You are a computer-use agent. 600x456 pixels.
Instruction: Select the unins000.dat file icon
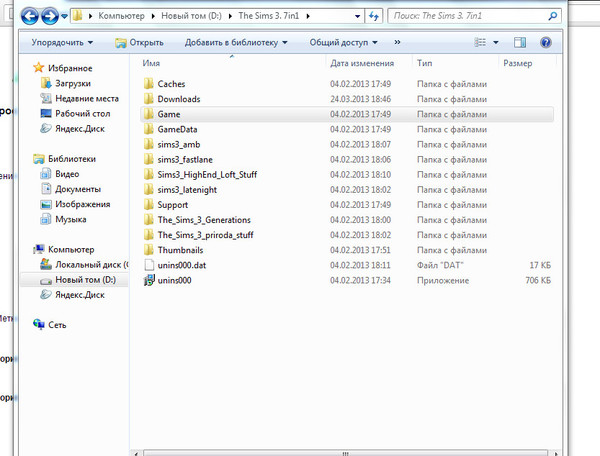149,265
